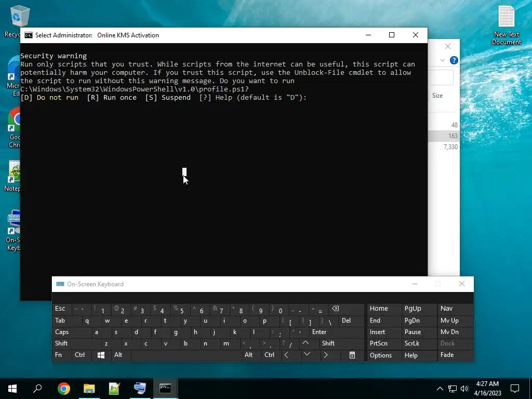Show hidden tray icons chevron
532x399 pixels.
click(x=440, y=389)
